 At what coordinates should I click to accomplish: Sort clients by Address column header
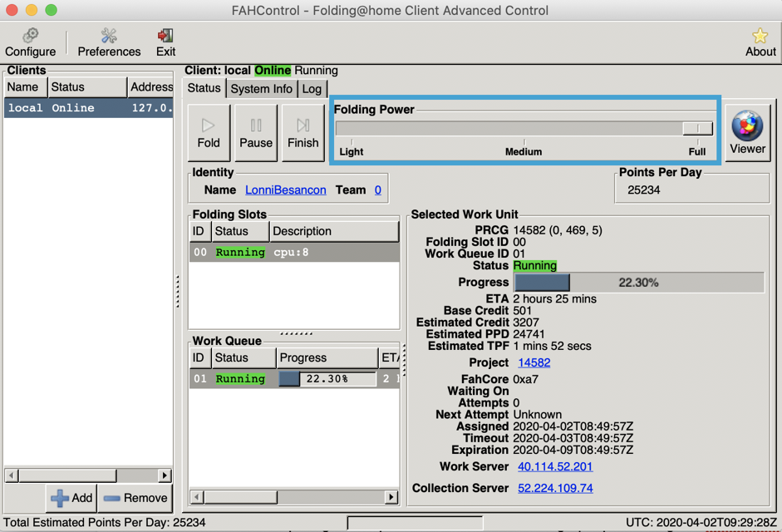150,87
